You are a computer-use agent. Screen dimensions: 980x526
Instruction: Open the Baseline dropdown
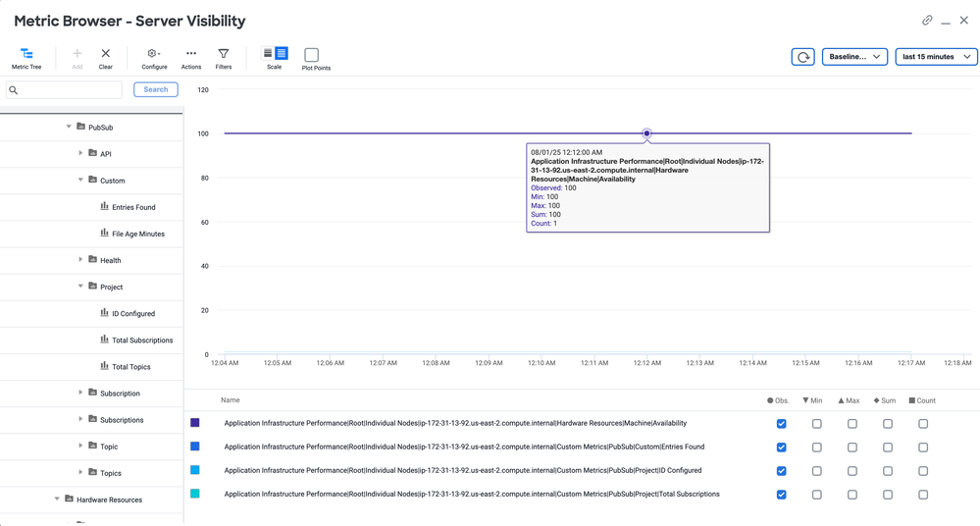coord(854,56)
